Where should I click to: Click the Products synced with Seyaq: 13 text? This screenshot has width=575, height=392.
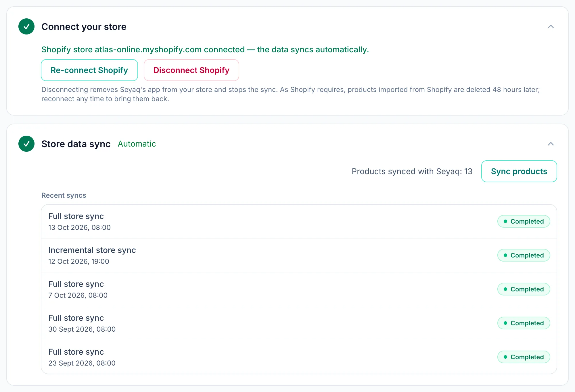(412, 171)
